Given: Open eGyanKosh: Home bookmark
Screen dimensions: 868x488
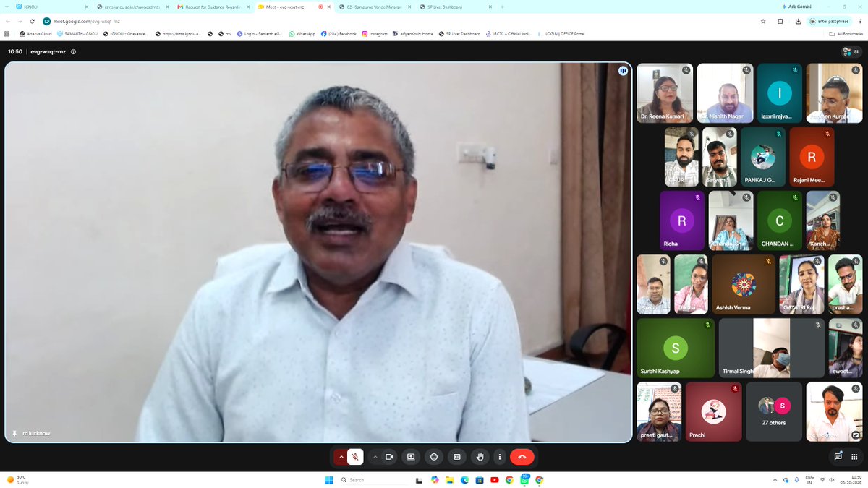Looking at the screenshot, I should [x=414, y=34].
